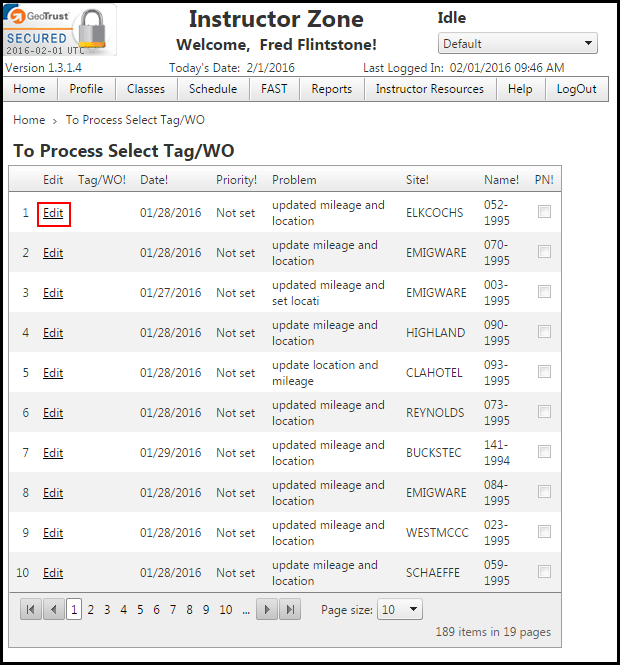This screenshot has width=620, height=665.
Task: Click '189 items in 19 pages' text
Action: pos(493,632)
